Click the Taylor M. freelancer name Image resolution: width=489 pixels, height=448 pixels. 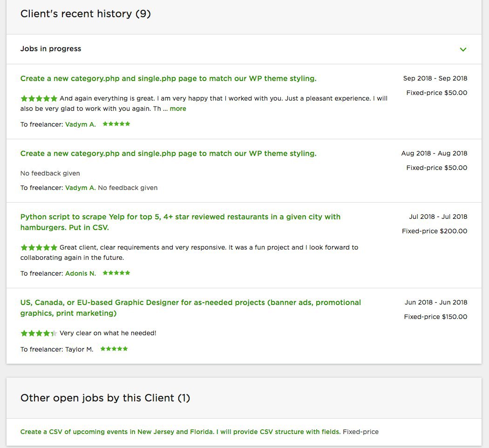tap(79, 349)
